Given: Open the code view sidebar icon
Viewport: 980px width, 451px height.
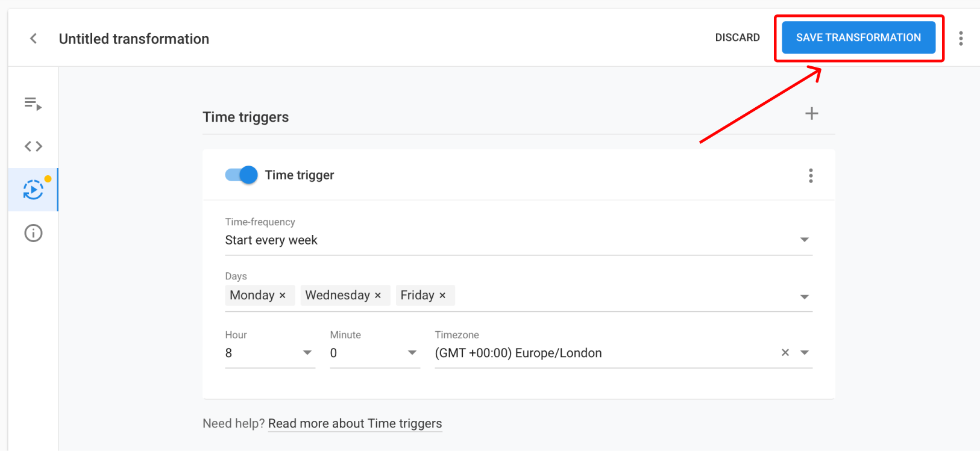Looking at the screenshot, I should 33,146.
